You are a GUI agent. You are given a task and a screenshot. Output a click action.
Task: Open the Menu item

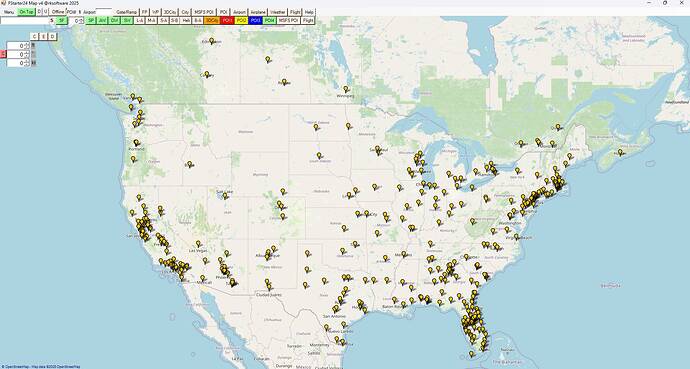(9, 12)
